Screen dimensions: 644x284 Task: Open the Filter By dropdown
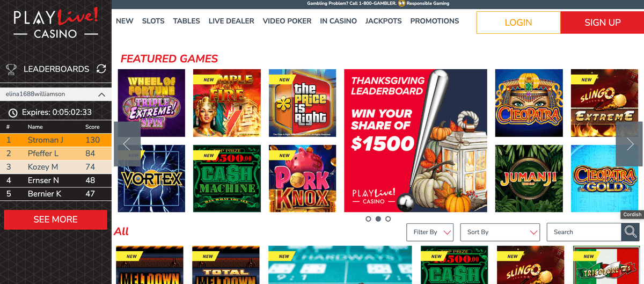[x=430, y=232]
